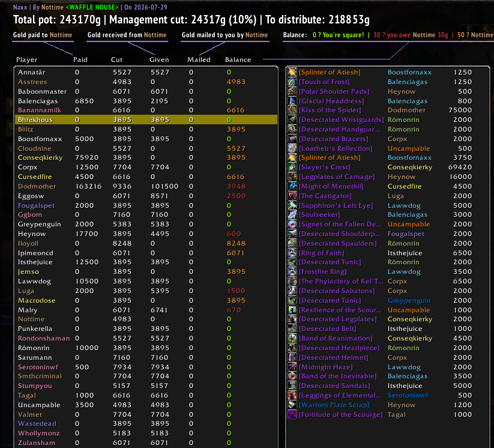Viewport: 494px width, 448px height.
Task: Click the Desecrated Bracers item icon
Action: click(292, 139)
